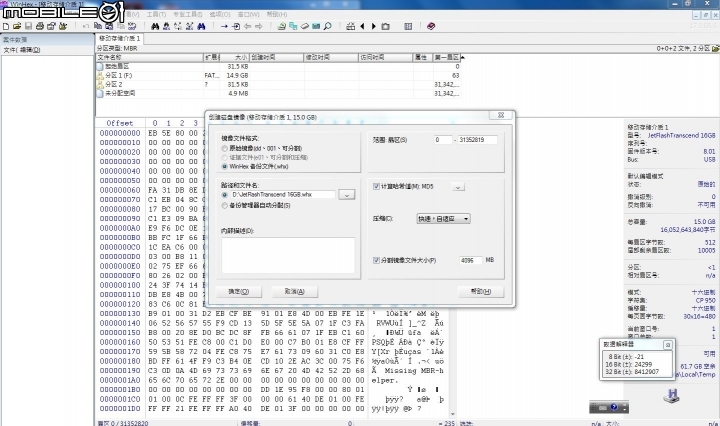Select WinHex backup file (.whx) radio

point(225,166)
